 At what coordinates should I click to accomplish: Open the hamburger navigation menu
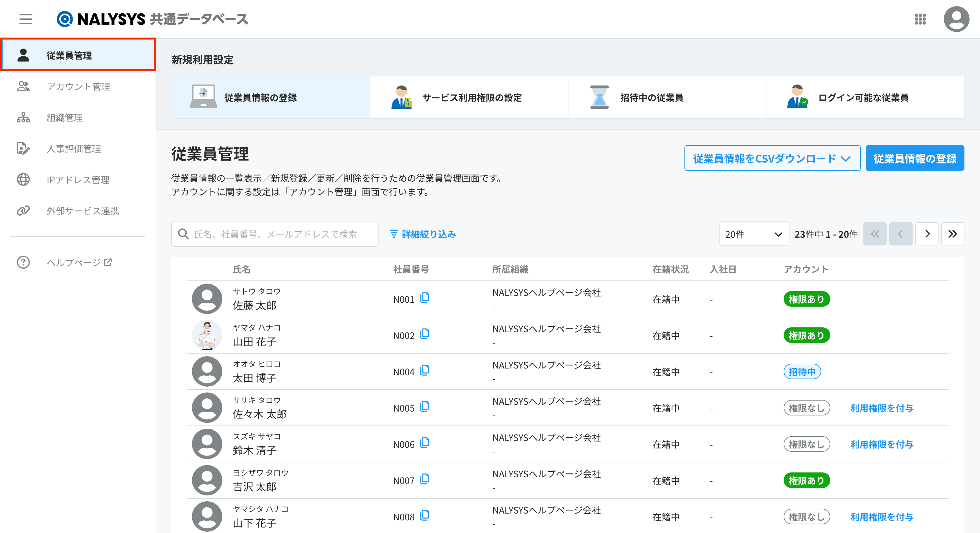coord(26,19)
